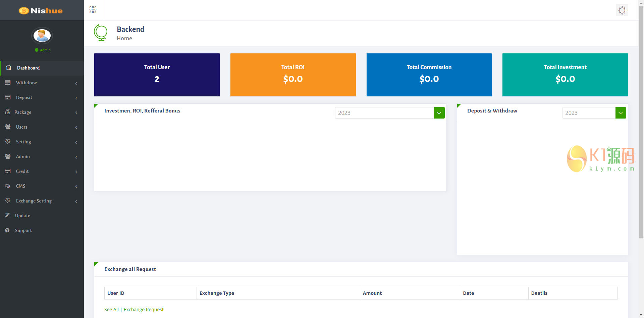
Task: Open the CMS sidebar menu
Action: pyautogui.click(x=42, y=186)
